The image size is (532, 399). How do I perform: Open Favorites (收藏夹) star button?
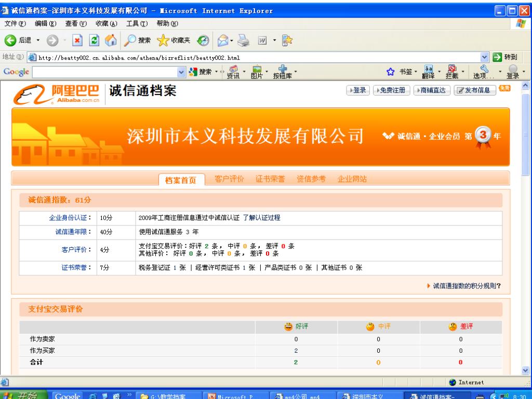(174, 41)
